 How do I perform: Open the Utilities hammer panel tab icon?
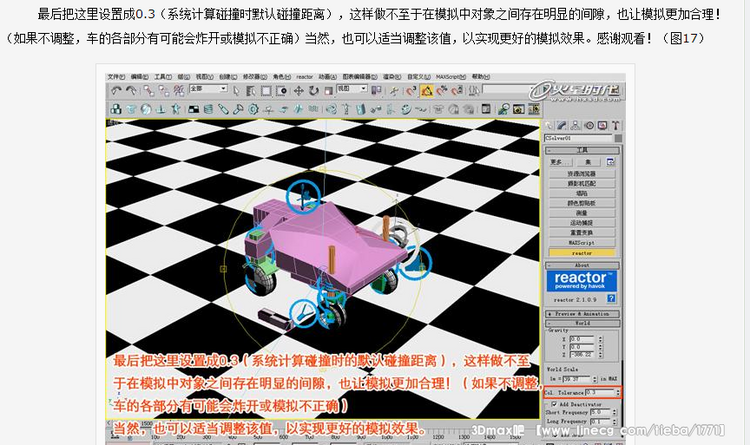tap(615, 125)
